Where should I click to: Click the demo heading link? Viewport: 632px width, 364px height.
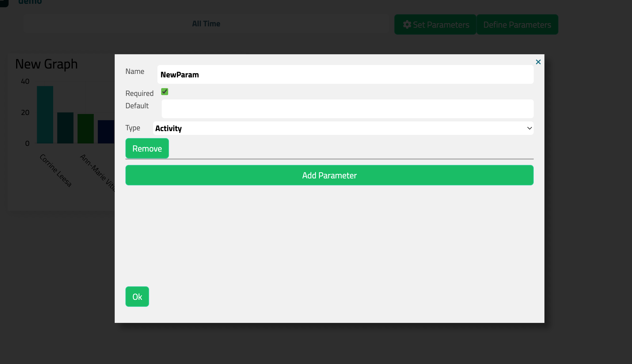click(x=30, y=2)
